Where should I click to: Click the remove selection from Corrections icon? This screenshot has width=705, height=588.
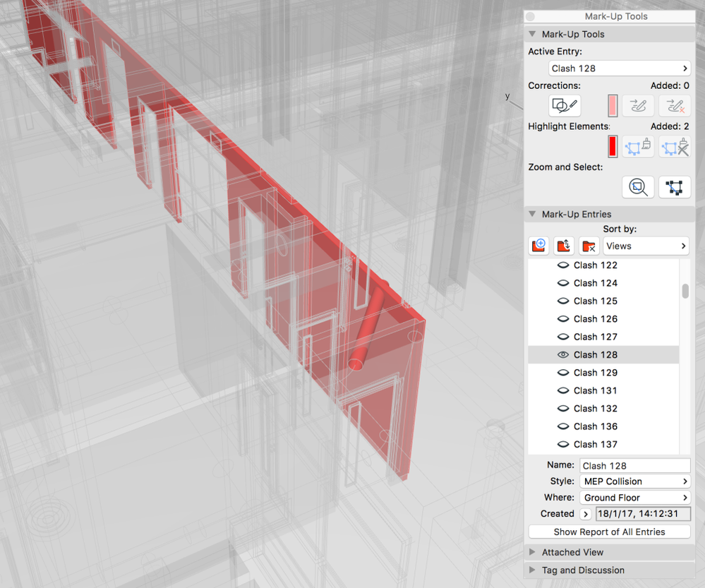675,106
